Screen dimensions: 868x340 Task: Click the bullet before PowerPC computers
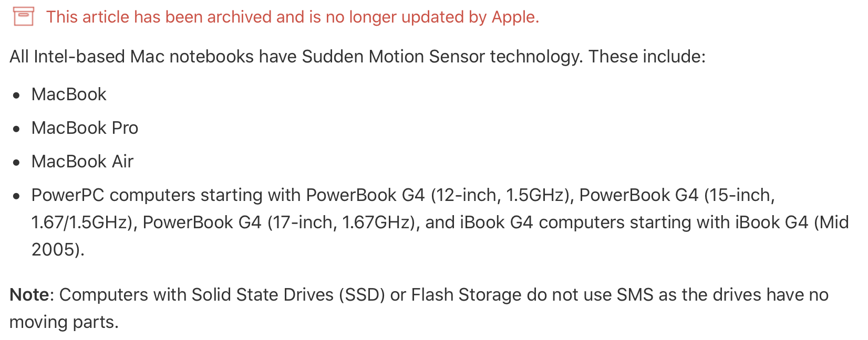pyautogui.click(x=17, y=196)
